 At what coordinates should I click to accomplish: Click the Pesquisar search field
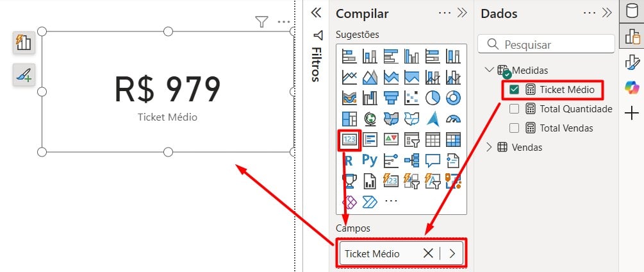[546, 44]
